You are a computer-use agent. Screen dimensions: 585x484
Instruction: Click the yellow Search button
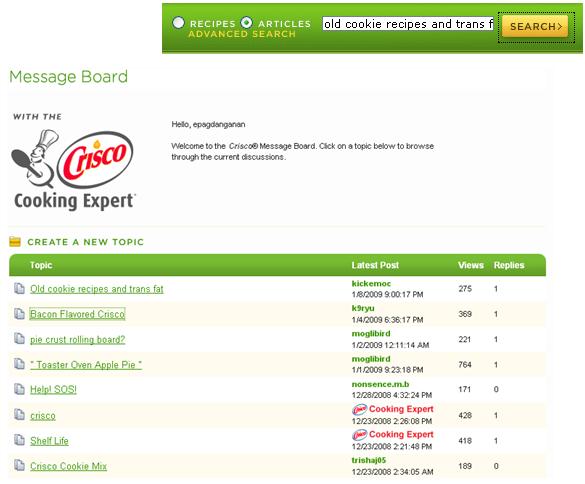tap(535, 26)
